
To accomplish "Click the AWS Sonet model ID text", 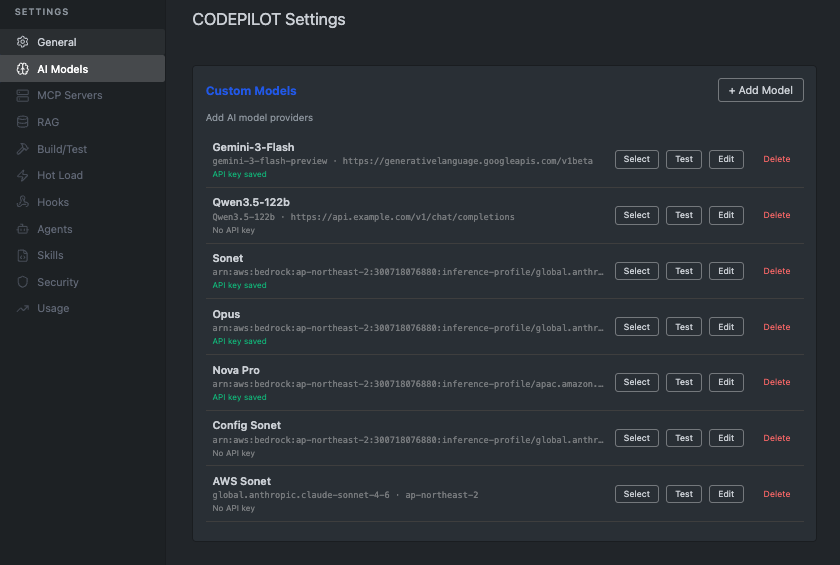I will pos(301,495).
